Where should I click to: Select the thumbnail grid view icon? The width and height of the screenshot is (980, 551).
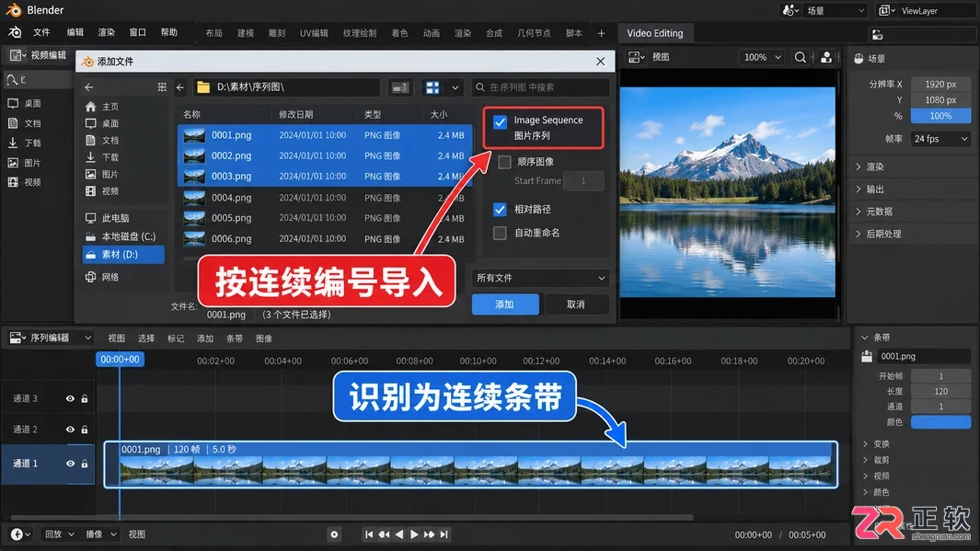[x=432, y=87]
